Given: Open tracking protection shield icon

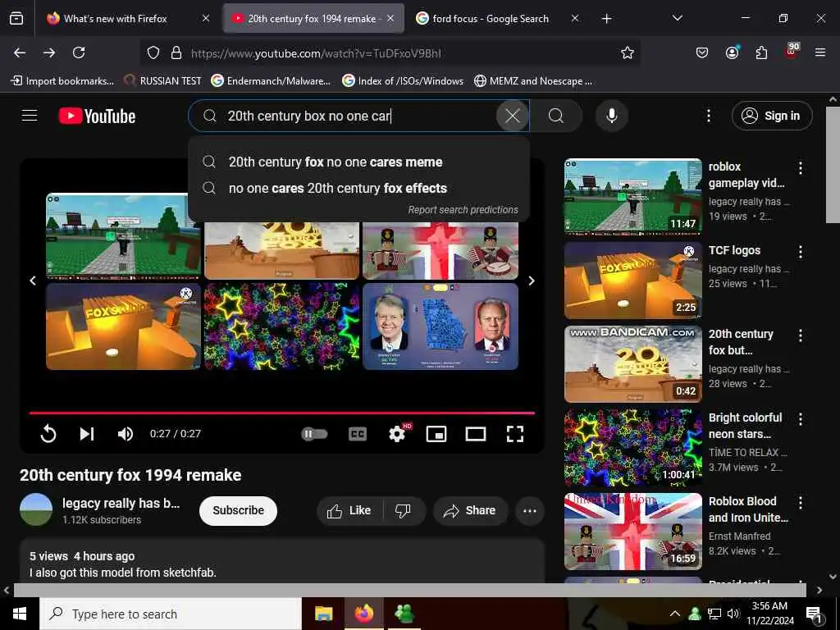Looking at the screenshot, I should pos(153,52).
